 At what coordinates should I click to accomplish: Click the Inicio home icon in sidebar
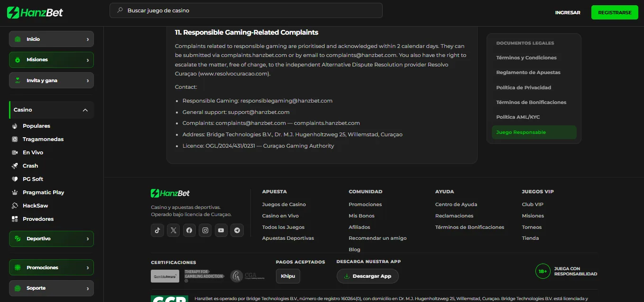pyautogui.click(x=18, y=39)
